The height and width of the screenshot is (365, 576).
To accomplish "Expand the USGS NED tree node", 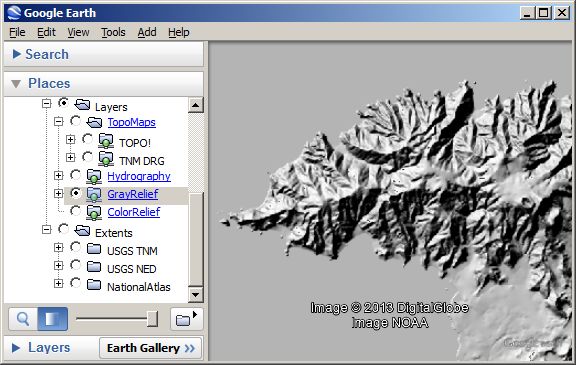I will pyautogui.click(x=58, y=265).
